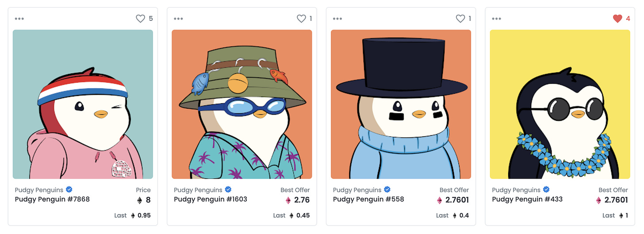Viewport: 644px width, 234px height.
Task: Show more options for Pudgy Penguin #433
Action: [x=497, y=19]
